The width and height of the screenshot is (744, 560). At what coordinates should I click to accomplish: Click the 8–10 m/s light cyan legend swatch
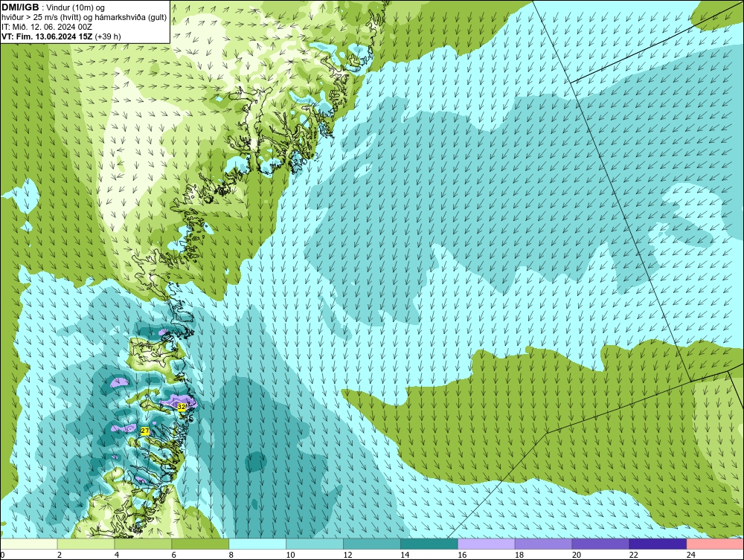click(257, 544)
